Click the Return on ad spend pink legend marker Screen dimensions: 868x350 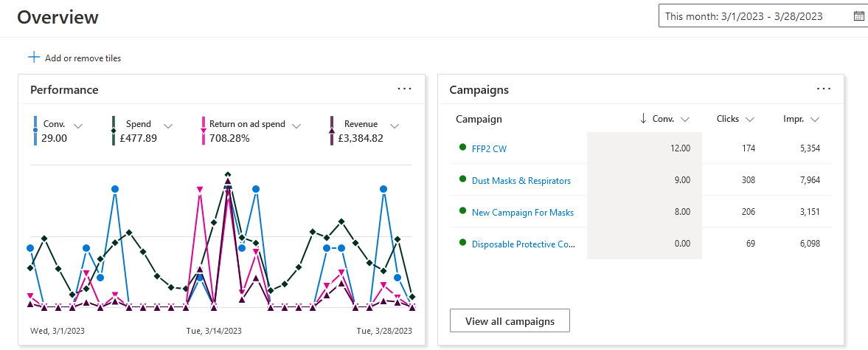pos(203,131)
